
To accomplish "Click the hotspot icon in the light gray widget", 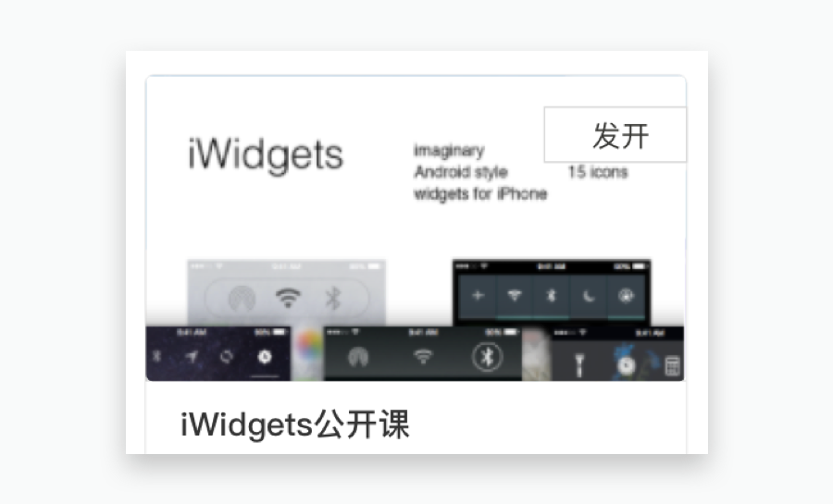I will click(x=242, y=299).
